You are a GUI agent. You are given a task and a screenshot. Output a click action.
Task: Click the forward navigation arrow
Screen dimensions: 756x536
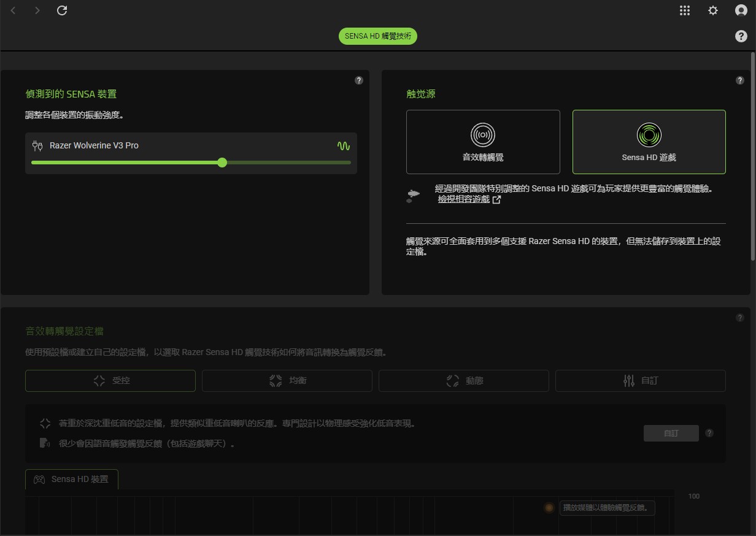tap(37, 10)
